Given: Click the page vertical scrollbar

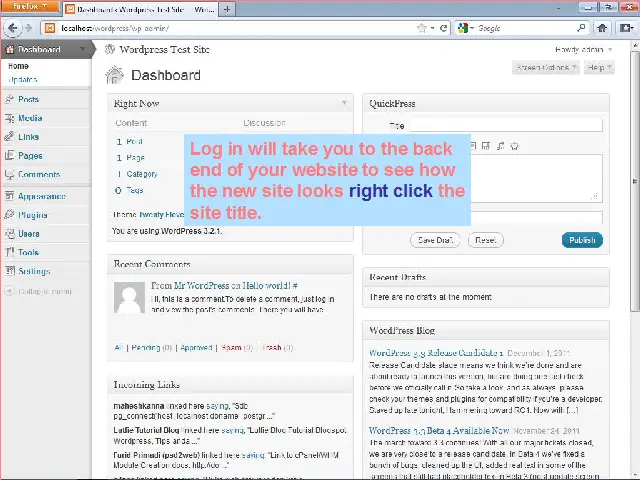Looking at the screenshot, I should tap(635, 180).
